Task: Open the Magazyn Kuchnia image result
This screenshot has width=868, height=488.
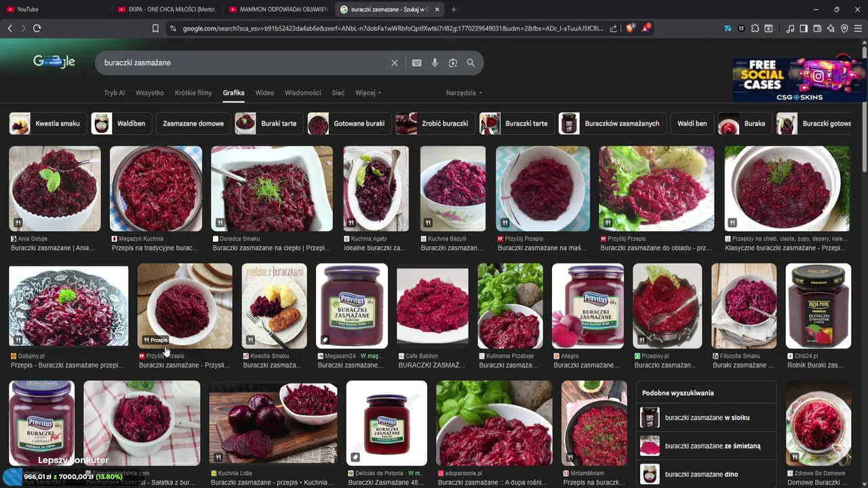Action: (156, 188)
